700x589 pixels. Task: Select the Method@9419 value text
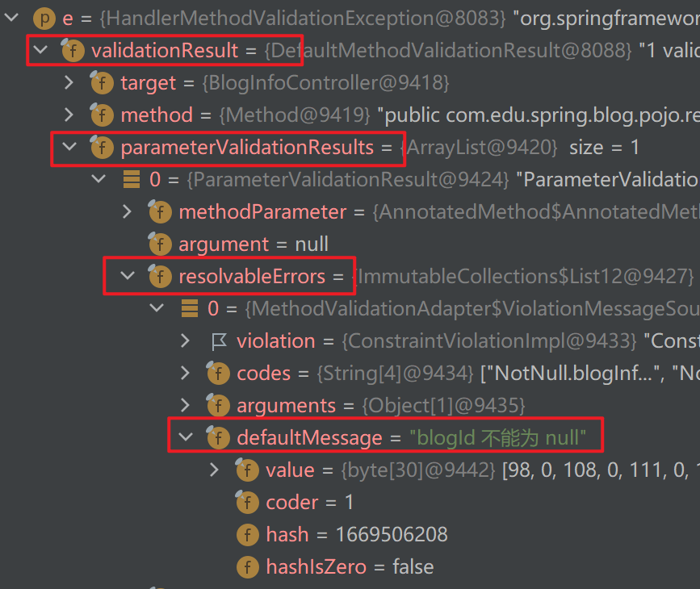click(x=295, y=115)
